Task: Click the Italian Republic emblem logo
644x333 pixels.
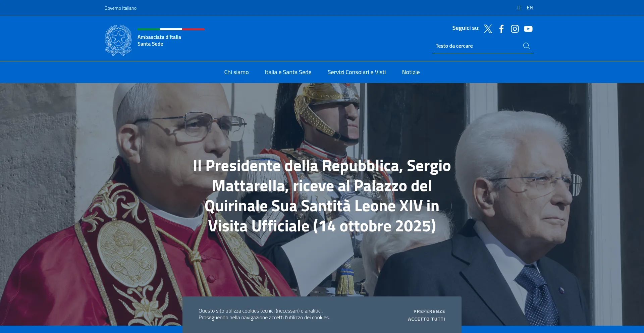Action: [x=118, y=40]
